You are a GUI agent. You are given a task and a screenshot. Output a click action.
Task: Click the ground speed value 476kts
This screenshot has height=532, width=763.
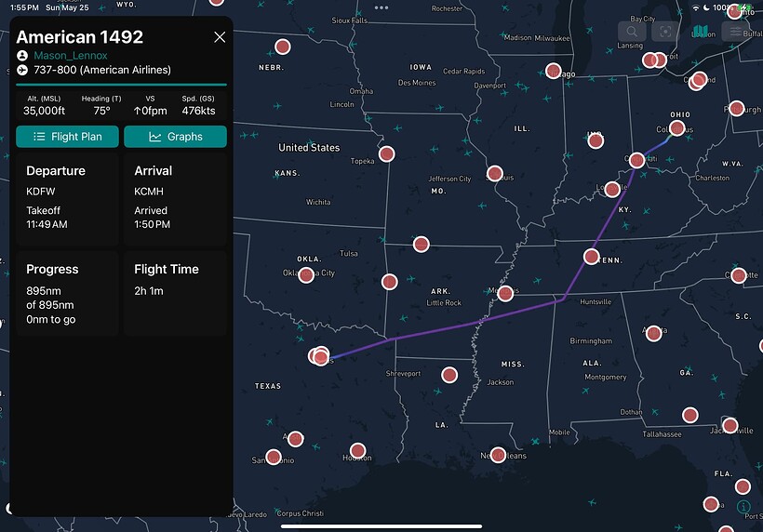[198, 111]
